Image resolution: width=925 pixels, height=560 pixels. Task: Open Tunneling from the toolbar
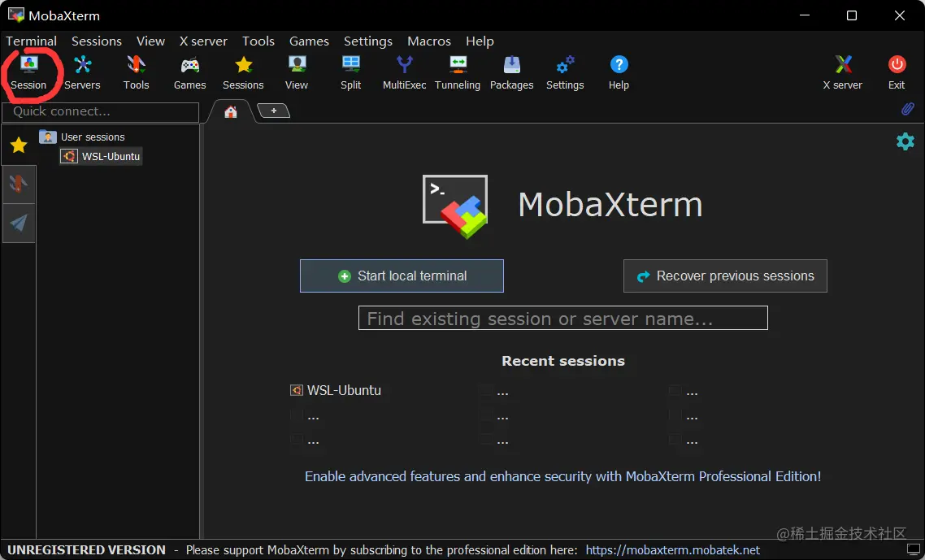click(x=457, y=72)
